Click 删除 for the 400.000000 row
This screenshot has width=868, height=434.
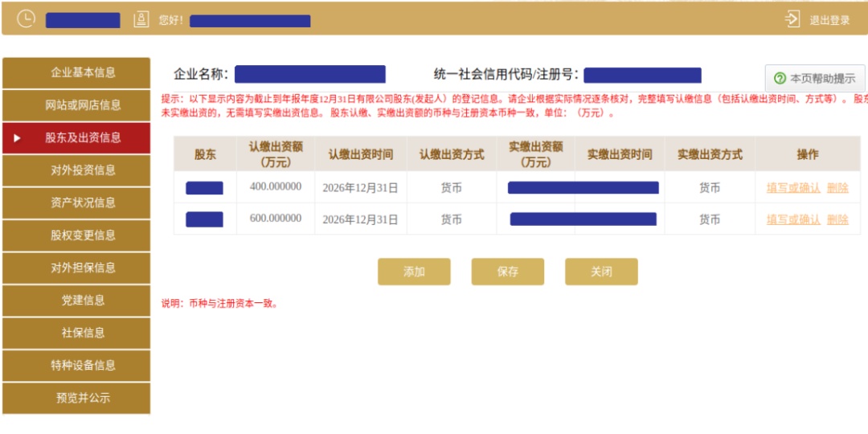click(x=837, y=188)
